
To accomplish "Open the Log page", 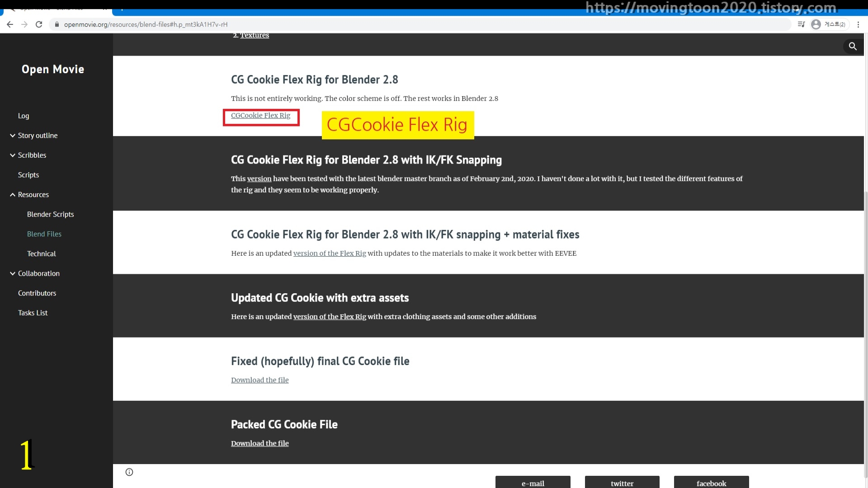I will coord(24,116).
